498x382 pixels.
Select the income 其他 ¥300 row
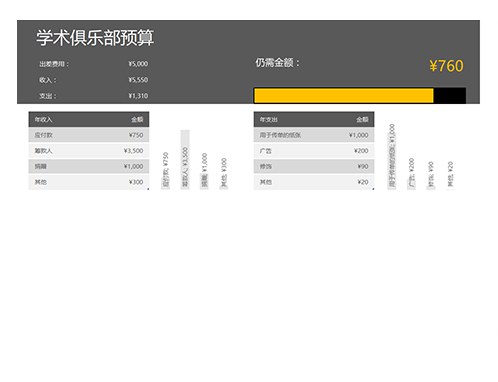89,182
